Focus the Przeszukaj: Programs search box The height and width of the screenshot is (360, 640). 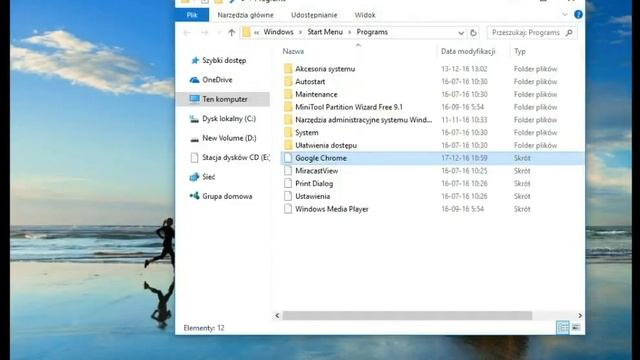532,33
